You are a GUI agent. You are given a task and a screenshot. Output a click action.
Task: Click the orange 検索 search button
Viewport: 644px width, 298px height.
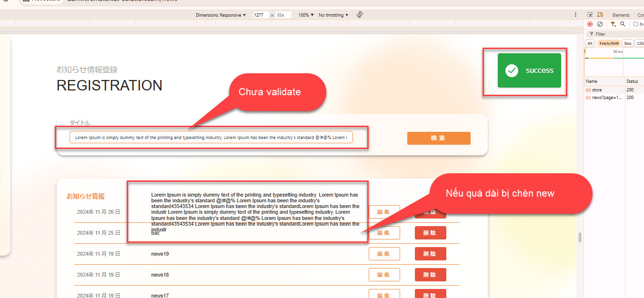coord(439,138)
